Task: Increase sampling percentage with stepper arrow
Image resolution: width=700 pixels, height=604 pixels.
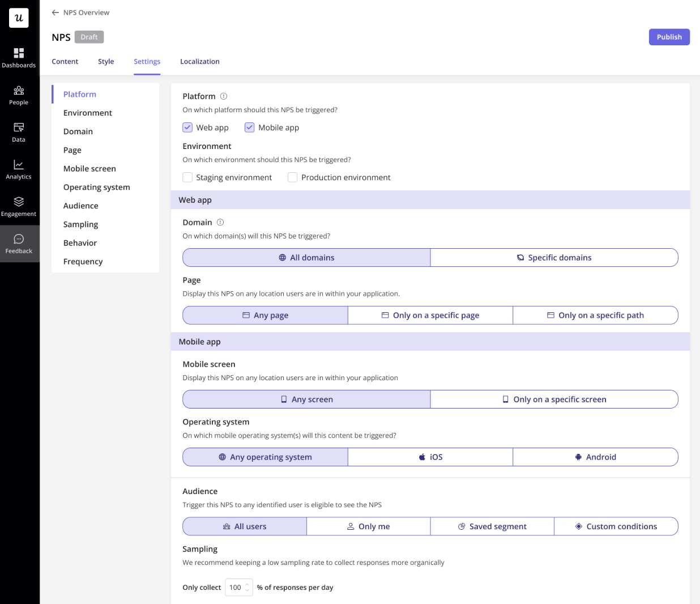Action: (247, 584)
